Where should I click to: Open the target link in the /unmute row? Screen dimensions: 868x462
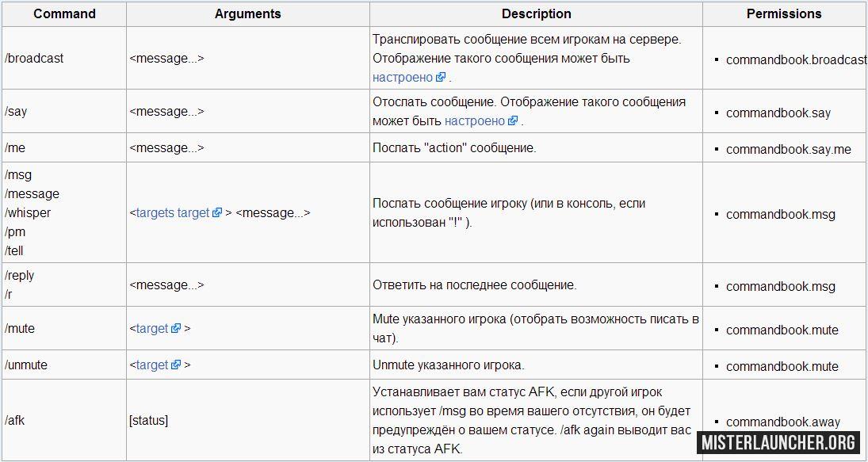(152, 365)
